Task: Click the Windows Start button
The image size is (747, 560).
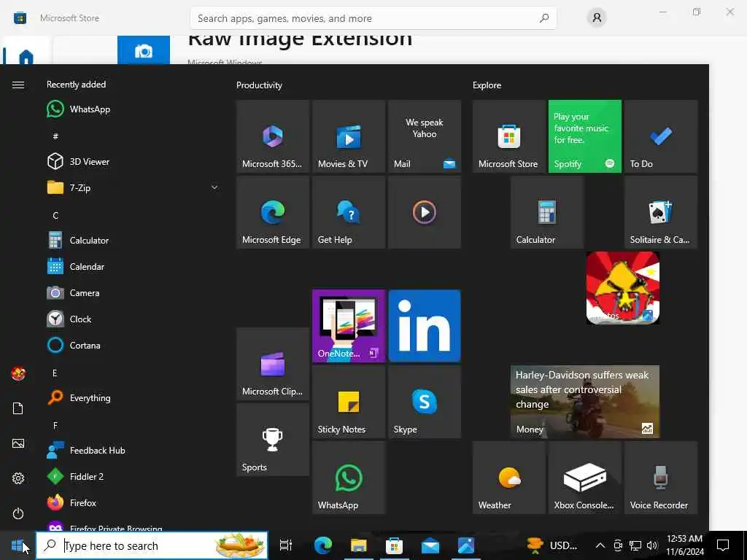Action: click(x=18, y=545)
